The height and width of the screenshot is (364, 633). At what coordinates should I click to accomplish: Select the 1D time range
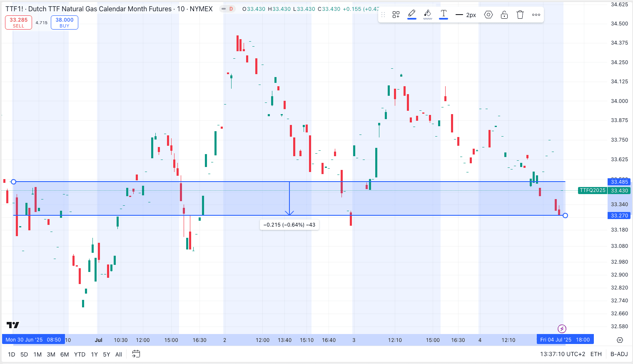tap(12, 354)
